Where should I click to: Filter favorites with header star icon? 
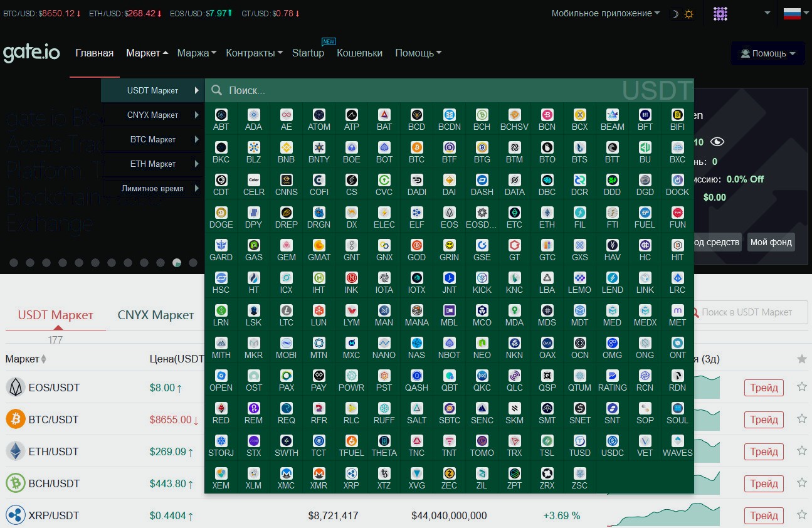[801, 359]
